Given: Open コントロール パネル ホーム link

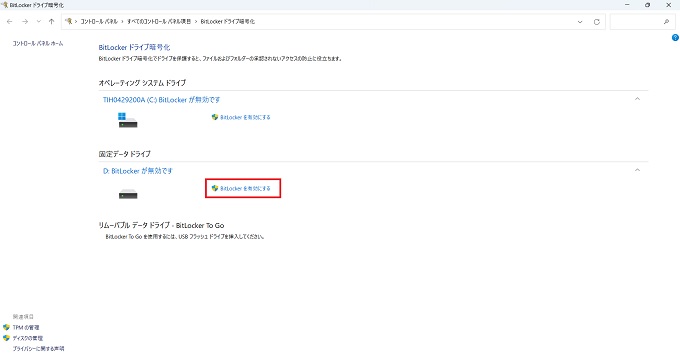Looking at the screenshot, I should 38,43.
